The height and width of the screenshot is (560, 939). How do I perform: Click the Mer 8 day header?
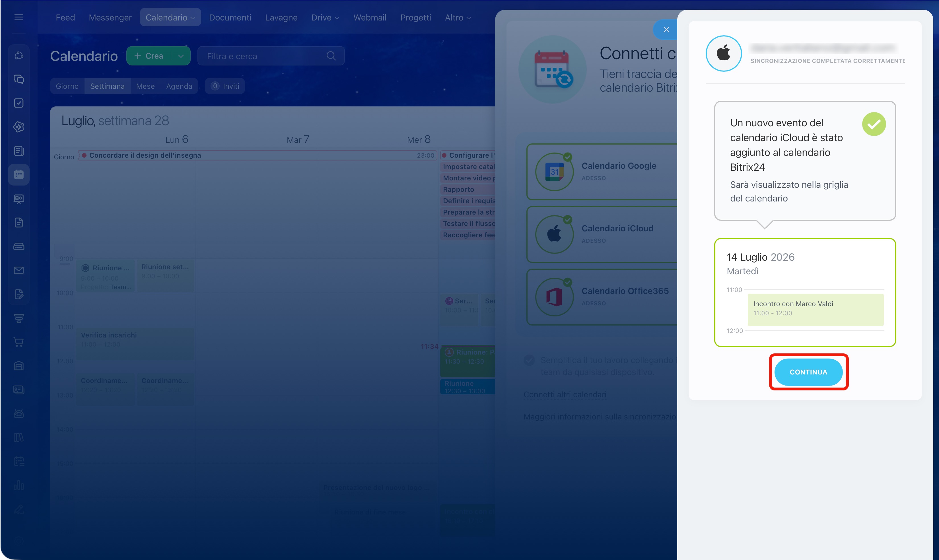point(418,140)
